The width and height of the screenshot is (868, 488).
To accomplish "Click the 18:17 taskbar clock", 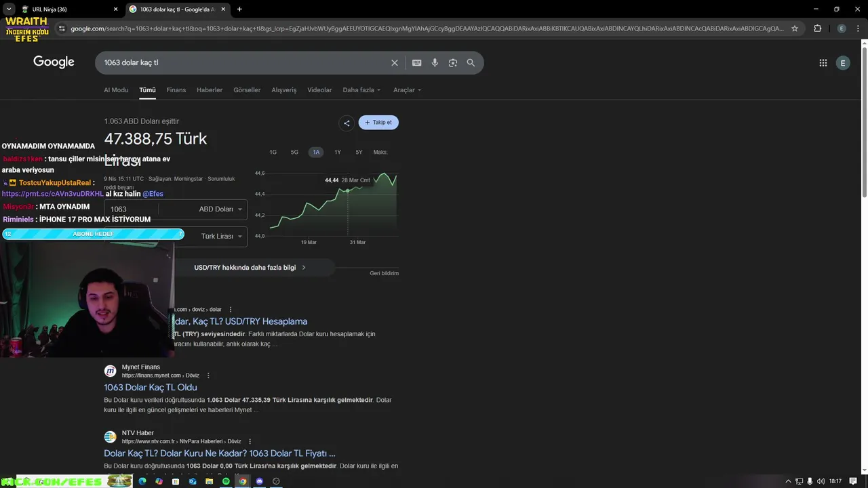I will [x=835, y=481].
